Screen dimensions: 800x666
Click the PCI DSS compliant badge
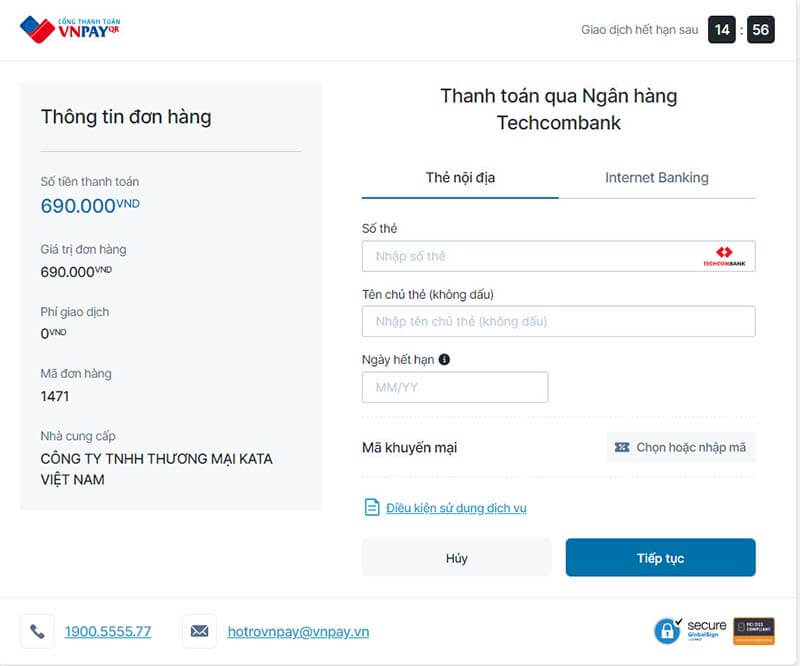coord(754,630)
